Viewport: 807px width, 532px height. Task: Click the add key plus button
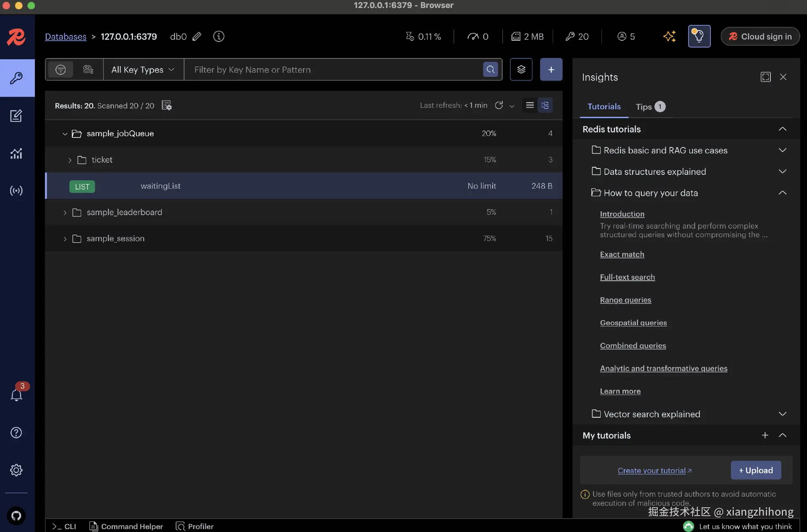pos(551,69)
